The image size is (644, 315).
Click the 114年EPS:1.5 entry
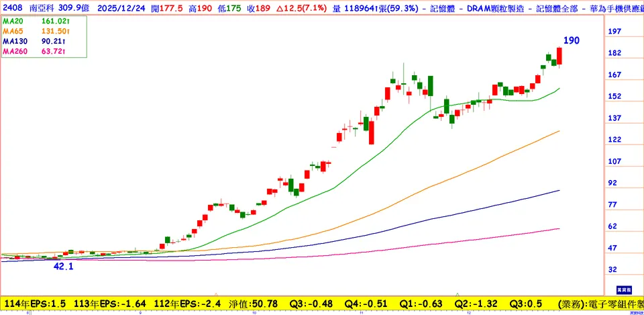click(34, 304)
